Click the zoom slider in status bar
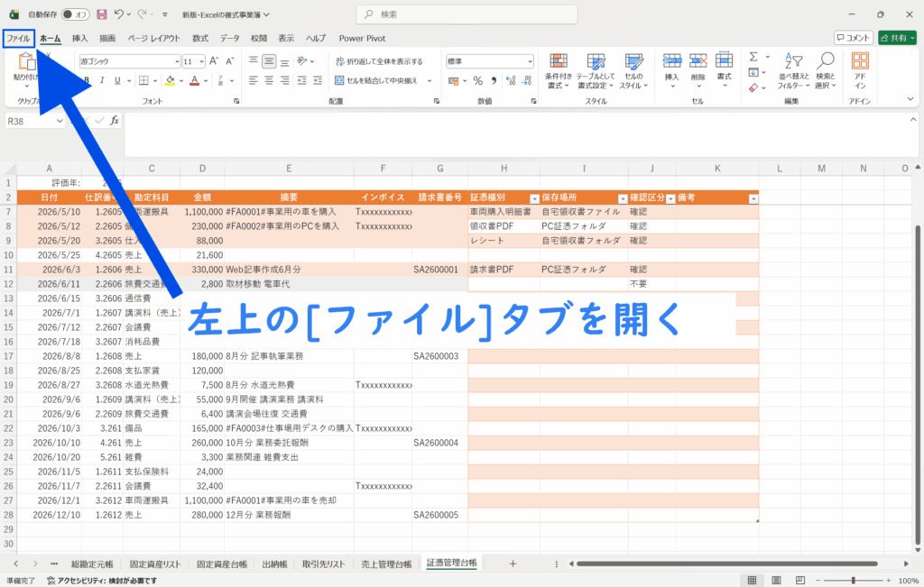This screenshot has height=587, width=924. coord(848,580)
